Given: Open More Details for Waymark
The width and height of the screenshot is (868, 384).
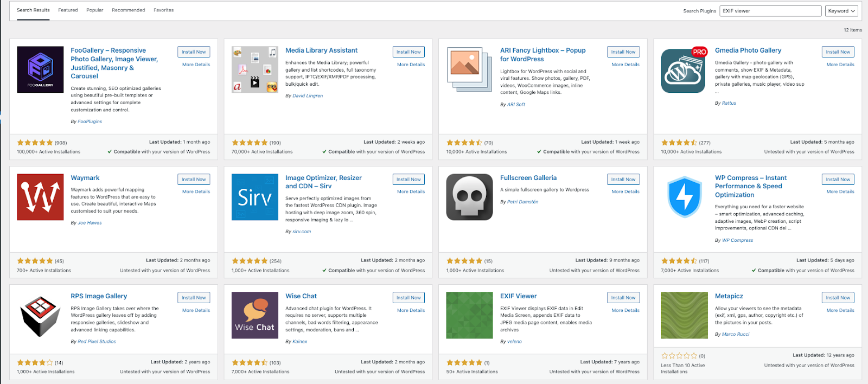Looking at the screenshot, I should pos(196,191).
